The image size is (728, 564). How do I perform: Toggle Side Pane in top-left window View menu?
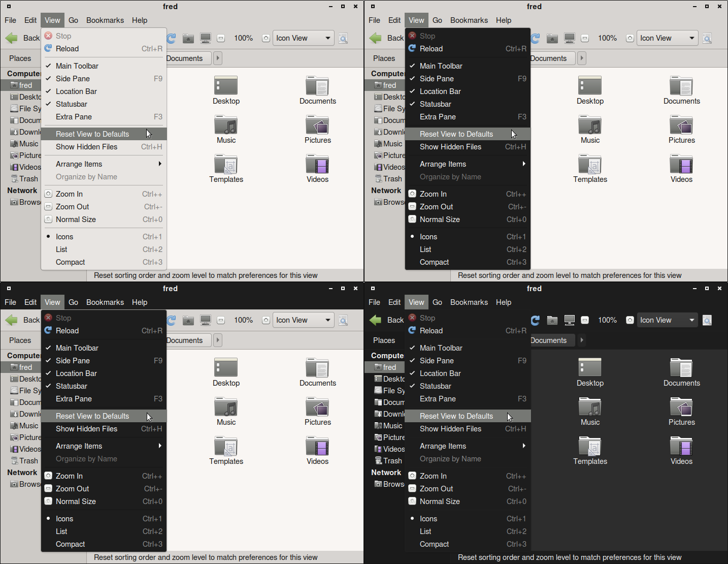coord(104,79)
